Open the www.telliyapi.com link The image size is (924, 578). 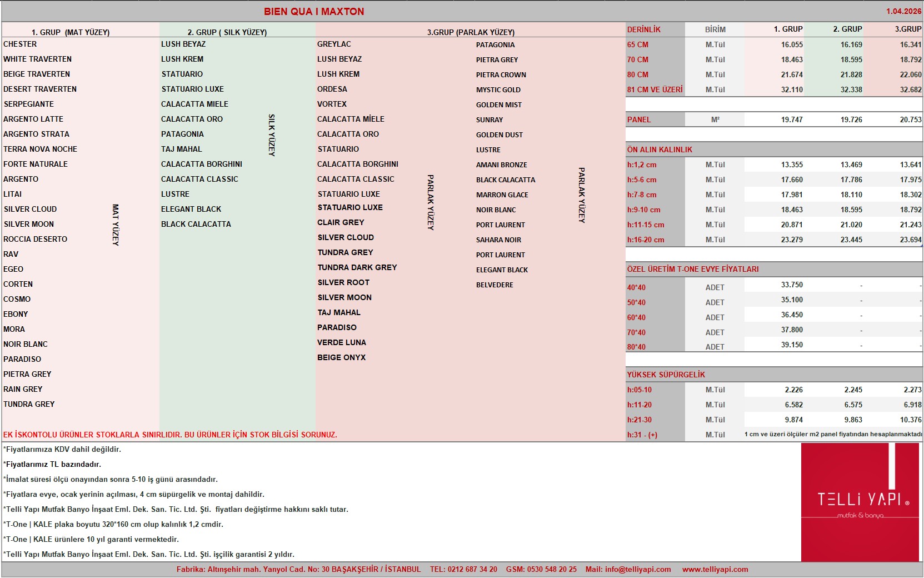715,570
